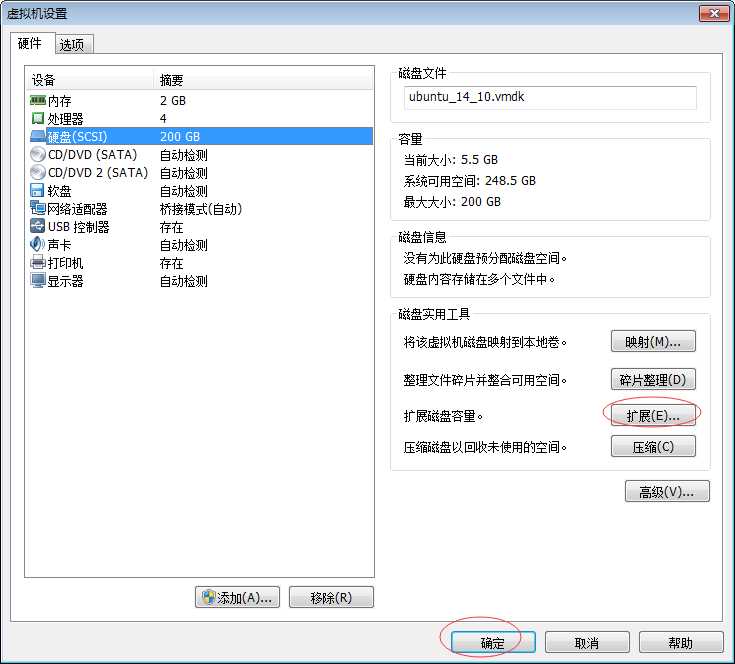The width and height of the screenshot is (735, 664).
Task: Select the display (显示器) monitor icon
Action: click(x=38, y=281)
